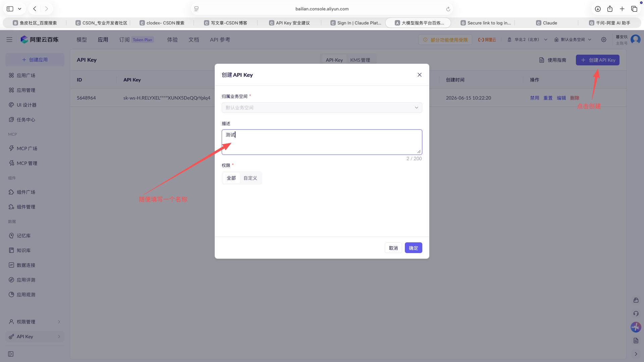This screenshot has height=362, width=644.
Task: Reload the page using the refresh icon
Action: pos(448,9)
